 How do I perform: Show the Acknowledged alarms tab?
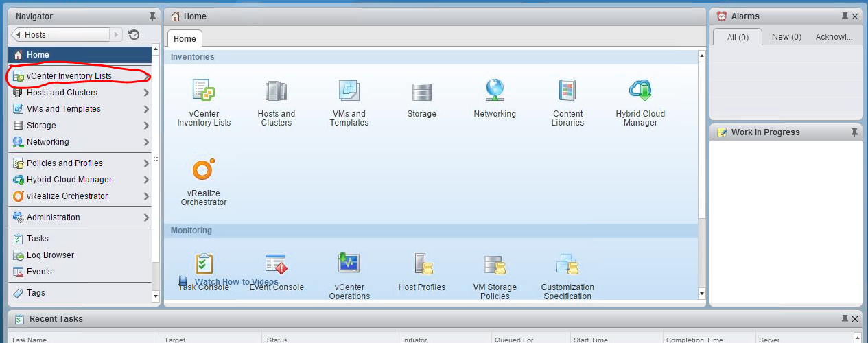tap(834, 37)
